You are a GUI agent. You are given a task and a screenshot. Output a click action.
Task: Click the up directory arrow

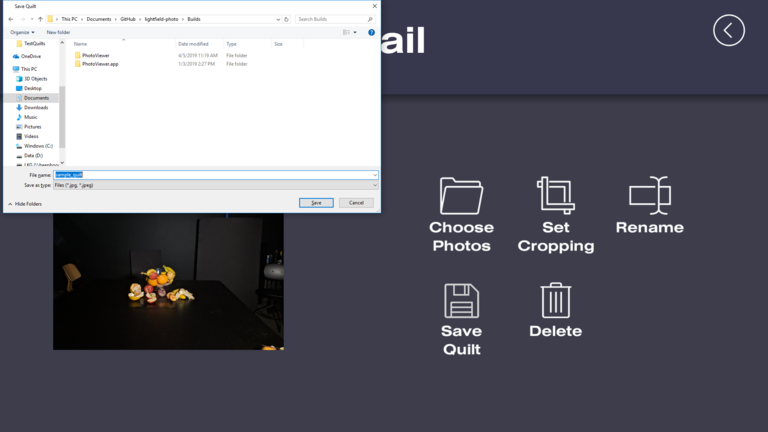point(39,19)
